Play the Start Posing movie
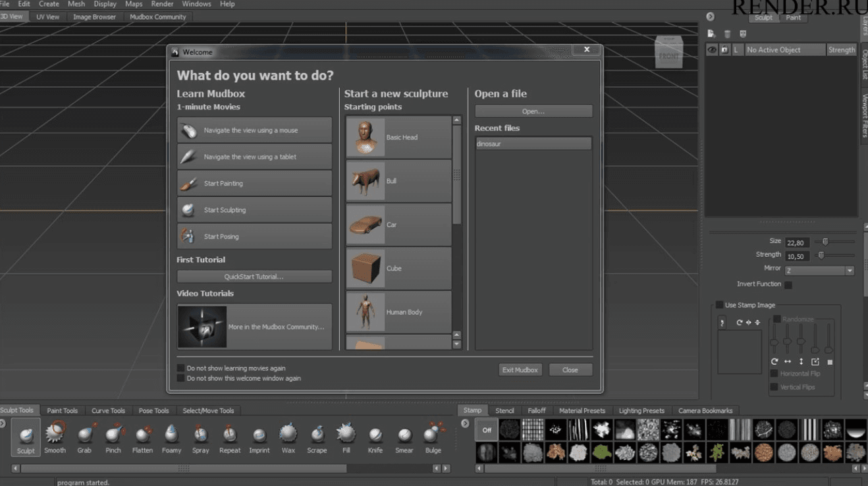Screen dimensions: 868x486 click(x=254, y=236)
